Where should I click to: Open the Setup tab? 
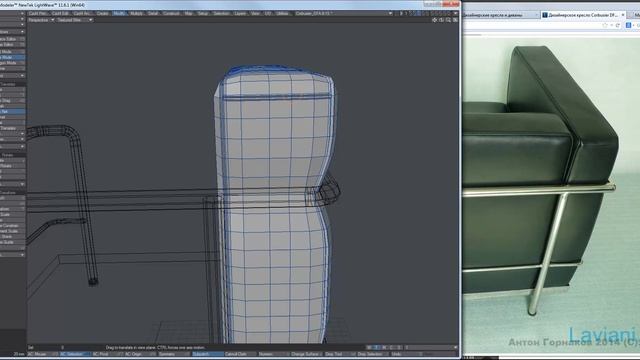203,13
